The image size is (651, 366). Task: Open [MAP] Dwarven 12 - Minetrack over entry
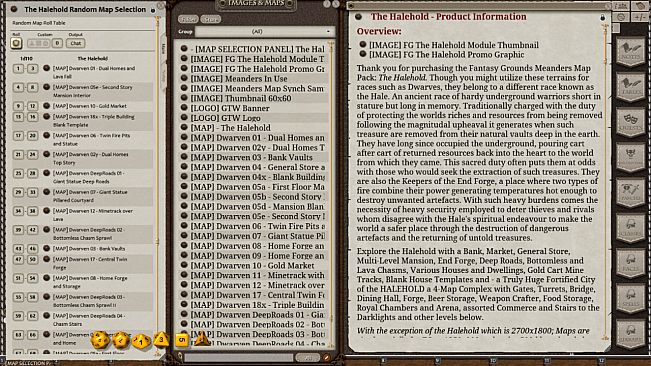click(x=253, y=285)
